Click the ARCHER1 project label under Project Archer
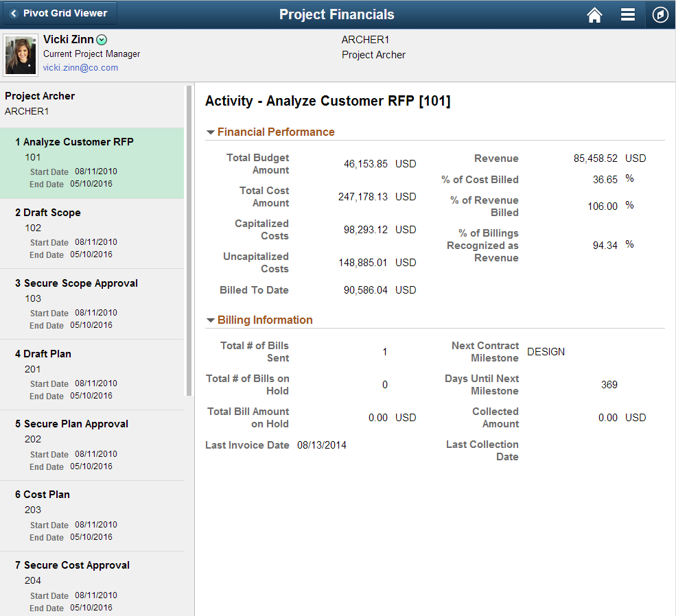The height and width of the screenshot is (616, 676). (25, 111)
